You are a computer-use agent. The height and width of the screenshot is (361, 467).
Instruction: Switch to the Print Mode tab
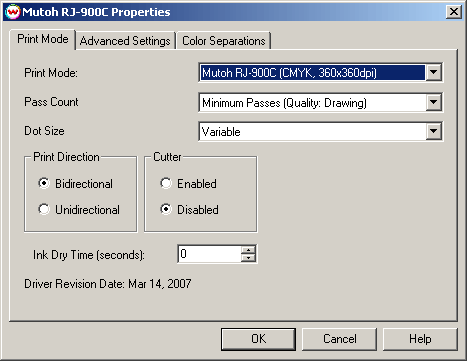coord(43,39)
